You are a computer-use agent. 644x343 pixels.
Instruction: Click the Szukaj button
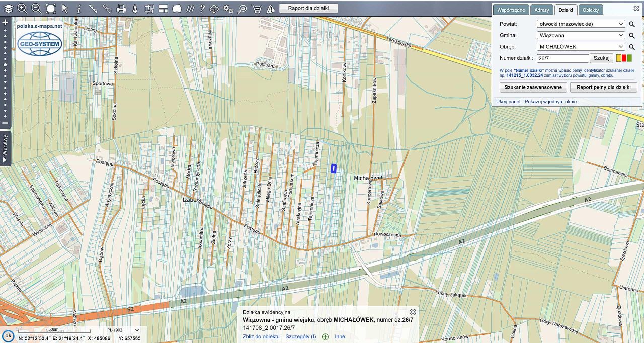[x=601, y=58]
